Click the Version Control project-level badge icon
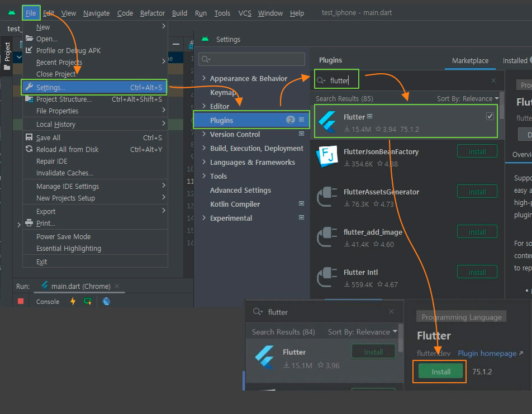Viewport: 532px width, 414px height. (301, 134)
